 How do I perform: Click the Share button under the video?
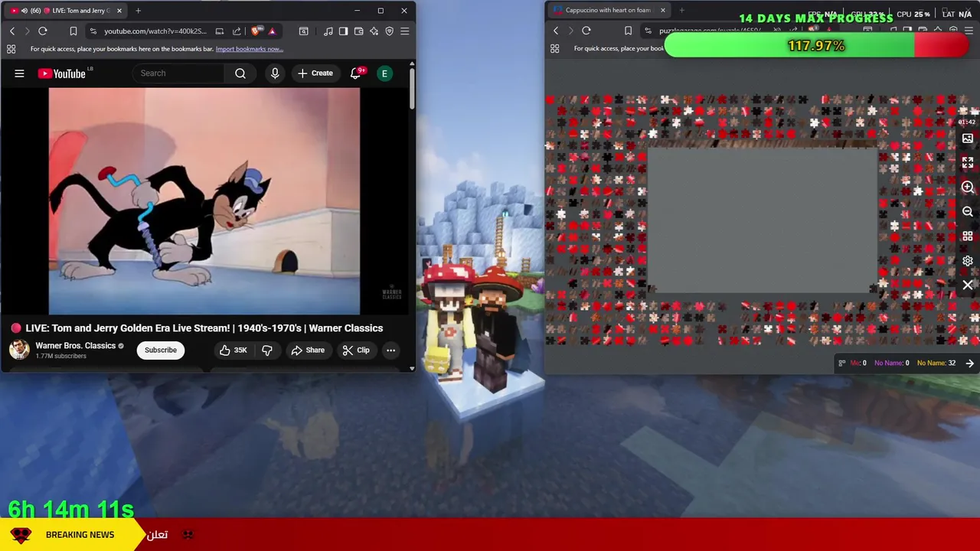pos(308,350)
